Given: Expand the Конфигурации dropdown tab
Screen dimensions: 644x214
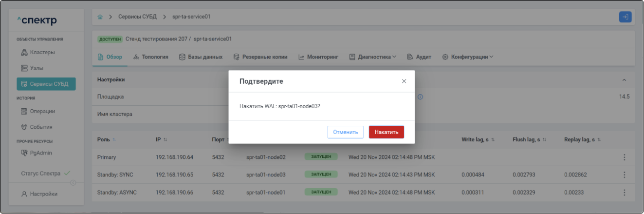Looking at the screenshot, I should pos(468,57).
